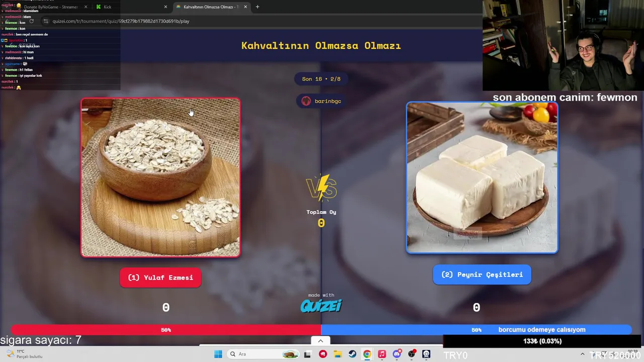644x362 pixels.
Task: Click the taskbar Ara search box
Action: [x=263, y=354]
